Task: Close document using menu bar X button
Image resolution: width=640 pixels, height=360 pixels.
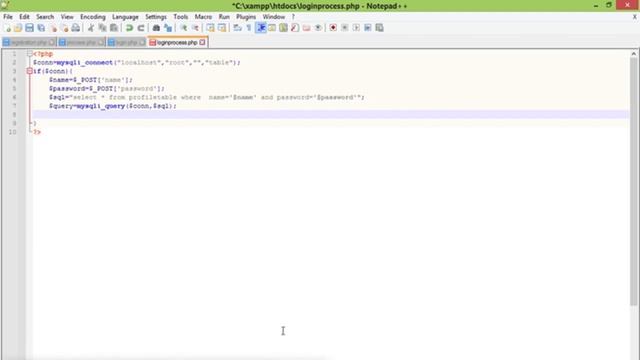Action: coord(634,17)
